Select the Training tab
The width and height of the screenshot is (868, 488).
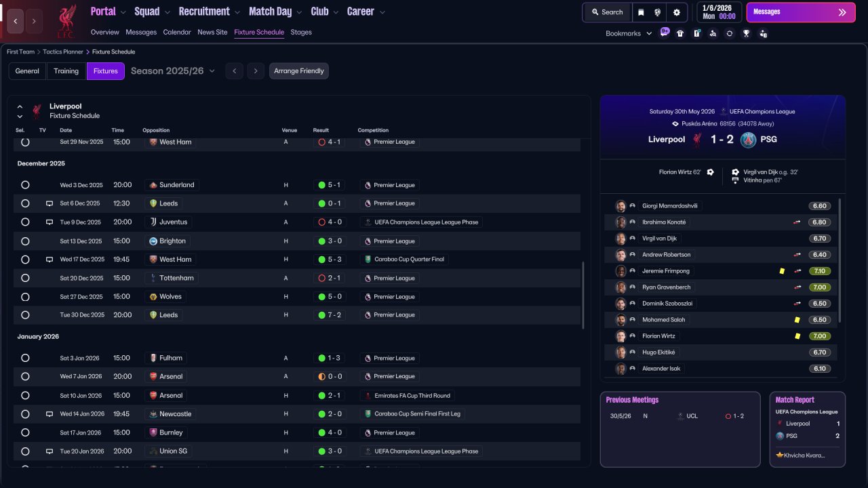66,71
